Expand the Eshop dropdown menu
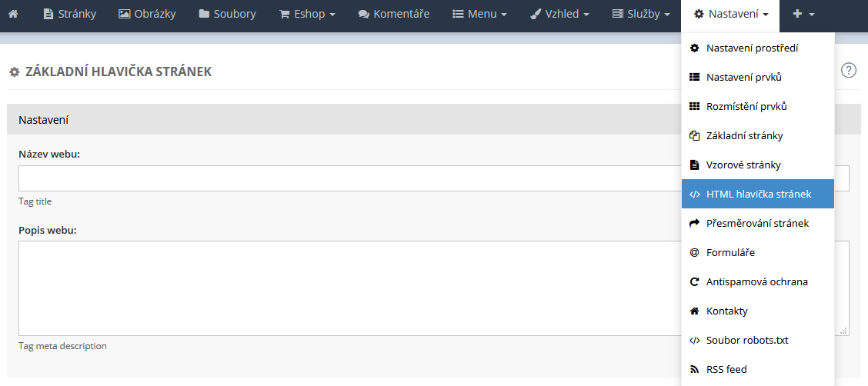This screenshot has width=868, height=386. pos(307,14)
